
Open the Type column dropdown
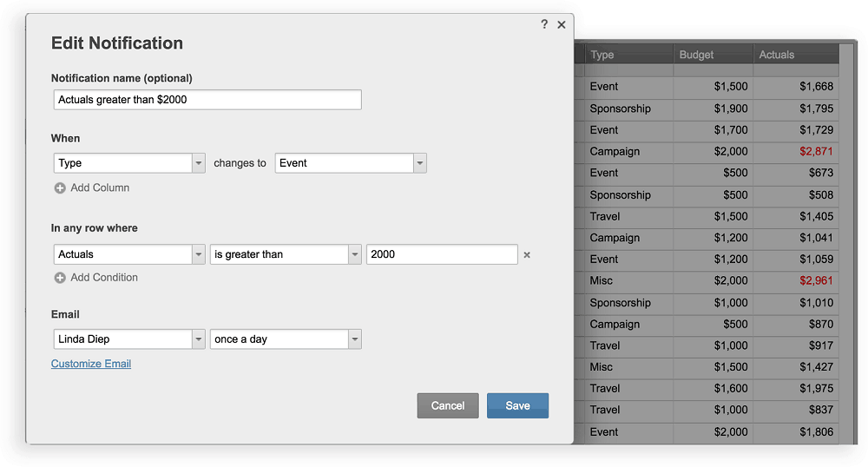[x=129, y=163]
